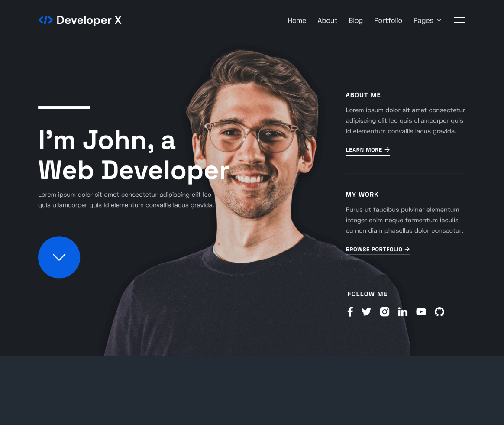Follow the Browse Portfolio link under My Work
Viewport: 504px width, 425px height.
(x=374, y=249)
